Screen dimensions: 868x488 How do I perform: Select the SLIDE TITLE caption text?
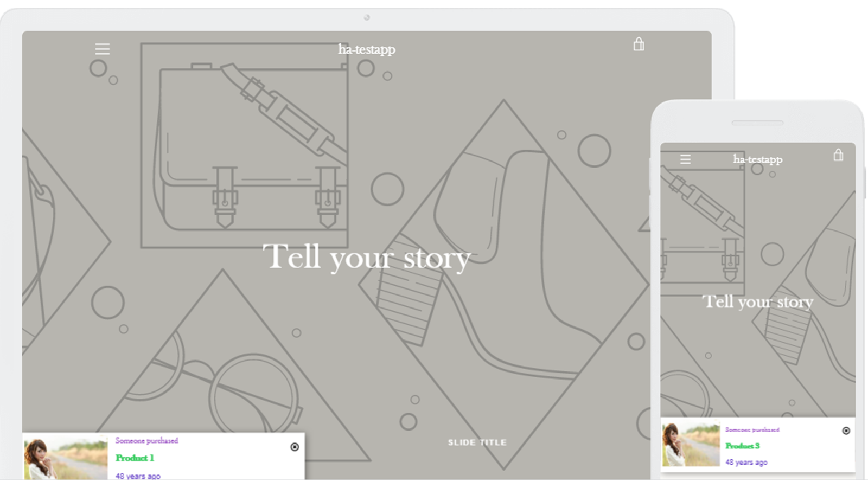477,442
